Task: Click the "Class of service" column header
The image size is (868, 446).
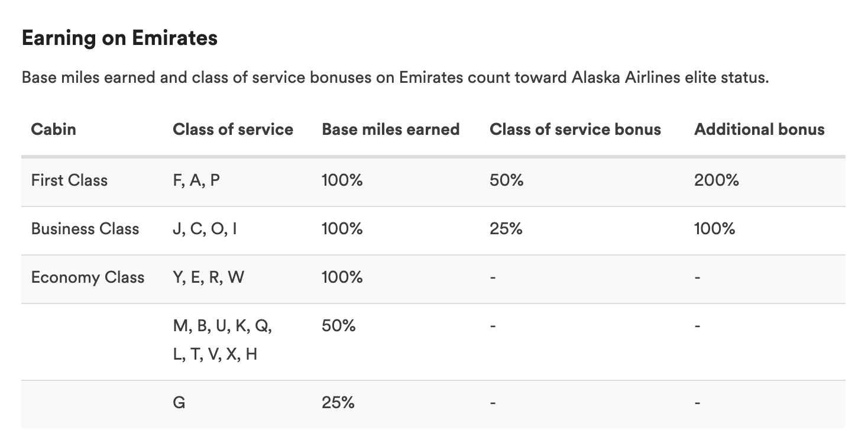Action: 232,130
